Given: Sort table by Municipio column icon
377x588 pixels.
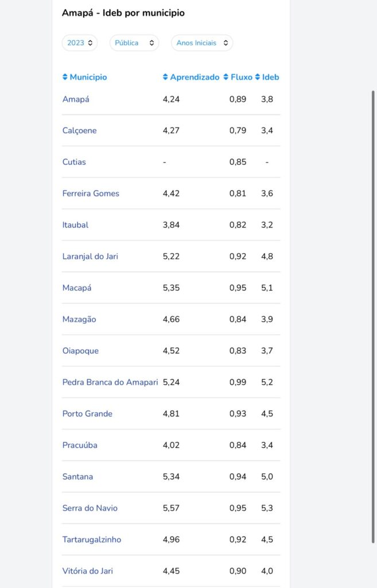Looking at the screenshot, I should [65, 77].
